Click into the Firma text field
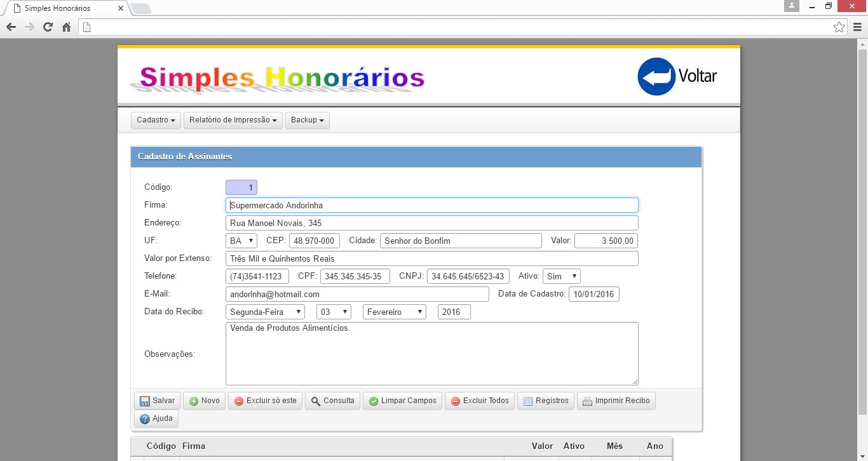The image size is (868, 461). [x=431, y=205]
